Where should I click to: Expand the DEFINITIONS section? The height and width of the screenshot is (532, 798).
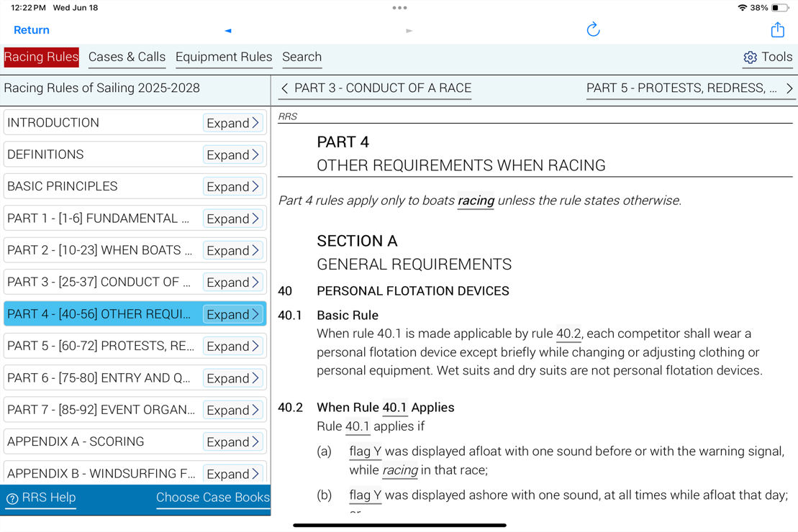coord(232,155)
